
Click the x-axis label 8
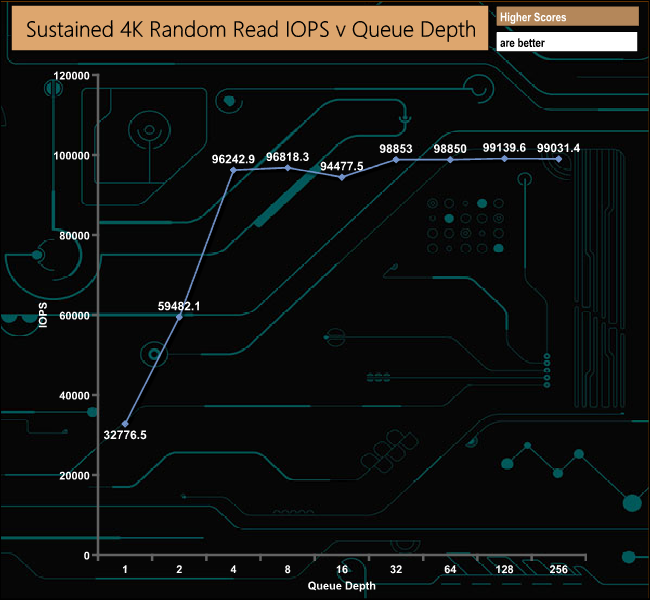tap(288, 570)
